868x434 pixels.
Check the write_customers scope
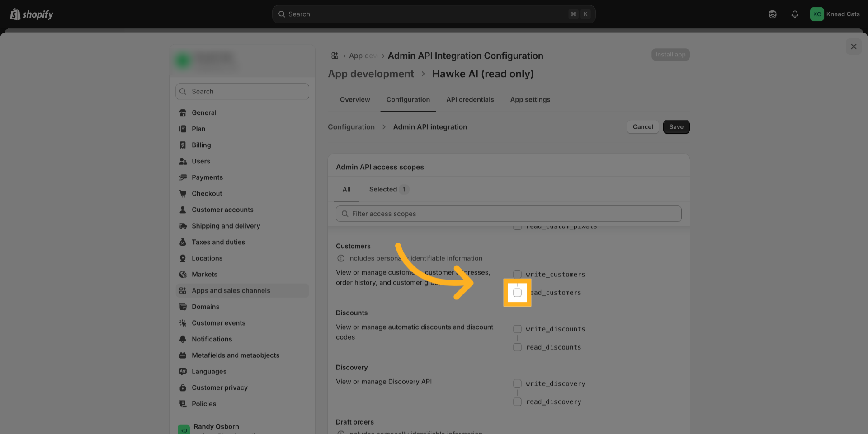pyautogui.click(x=517, y=275)
